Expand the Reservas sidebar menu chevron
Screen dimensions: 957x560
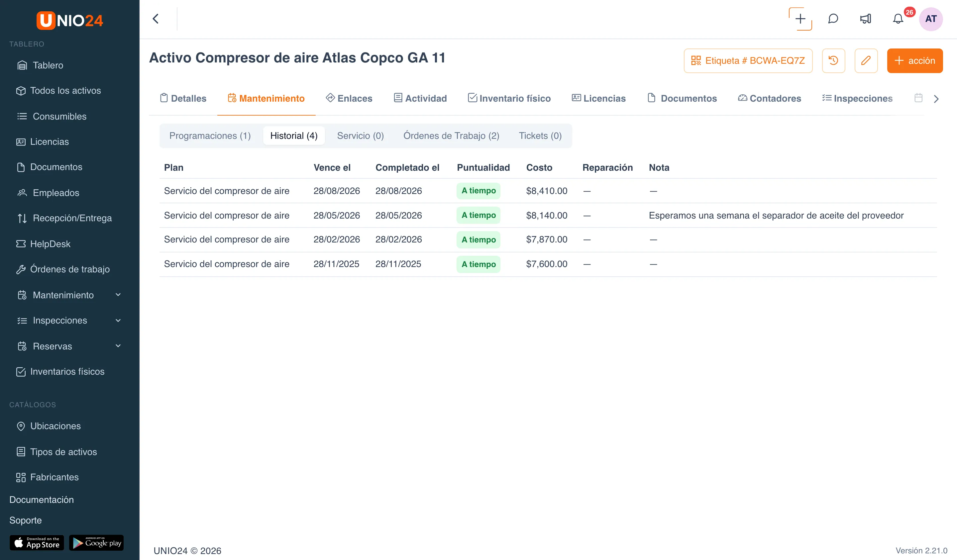118,346
